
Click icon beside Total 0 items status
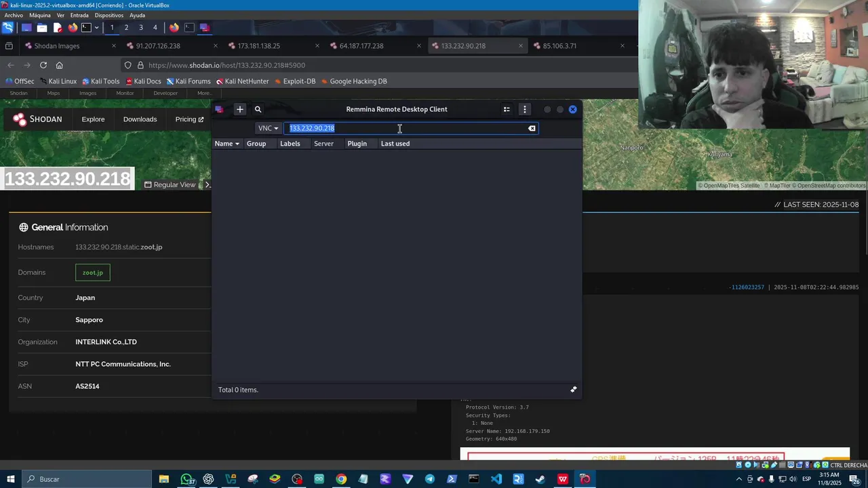point(574,390)
